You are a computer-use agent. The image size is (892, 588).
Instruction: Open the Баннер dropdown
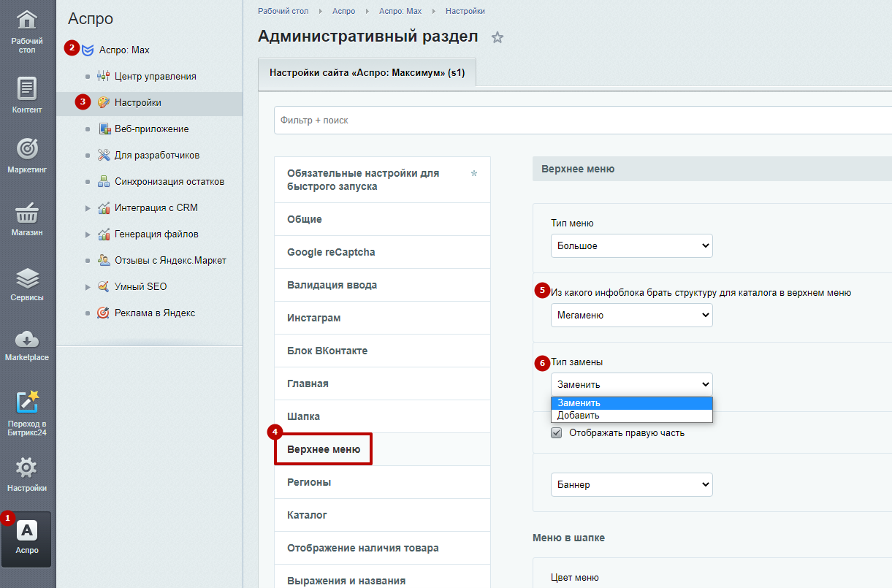click(x=632, y=484)
